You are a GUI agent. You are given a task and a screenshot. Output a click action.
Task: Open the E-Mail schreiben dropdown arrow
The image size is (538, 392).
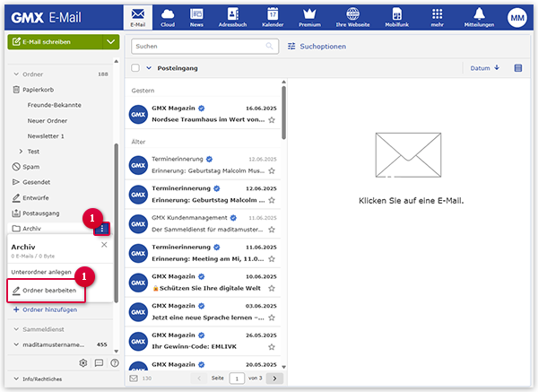coord(111,42)
